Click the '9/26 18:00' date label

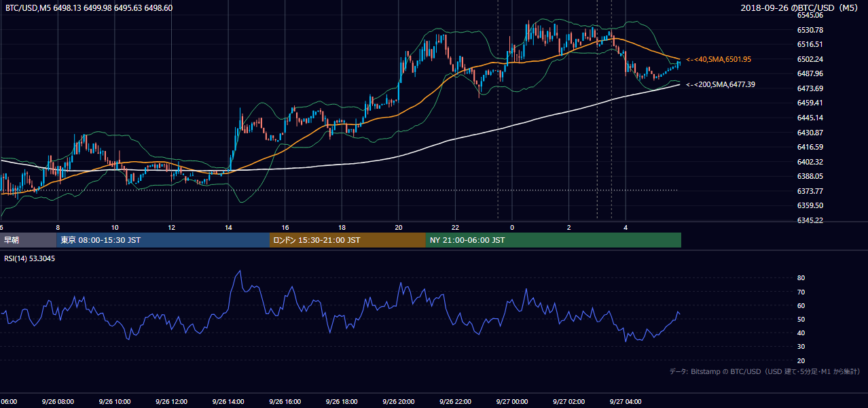(340, 402)
